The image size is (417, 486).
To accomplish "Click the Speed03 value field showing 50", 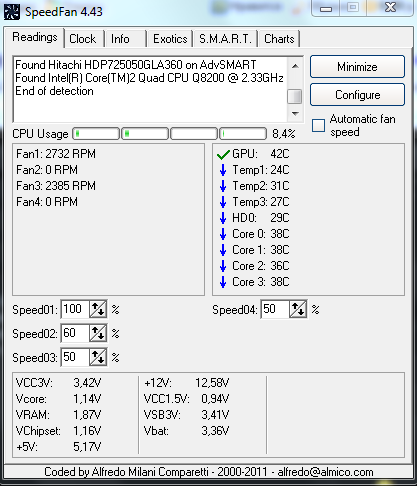I will coord(75,357).
